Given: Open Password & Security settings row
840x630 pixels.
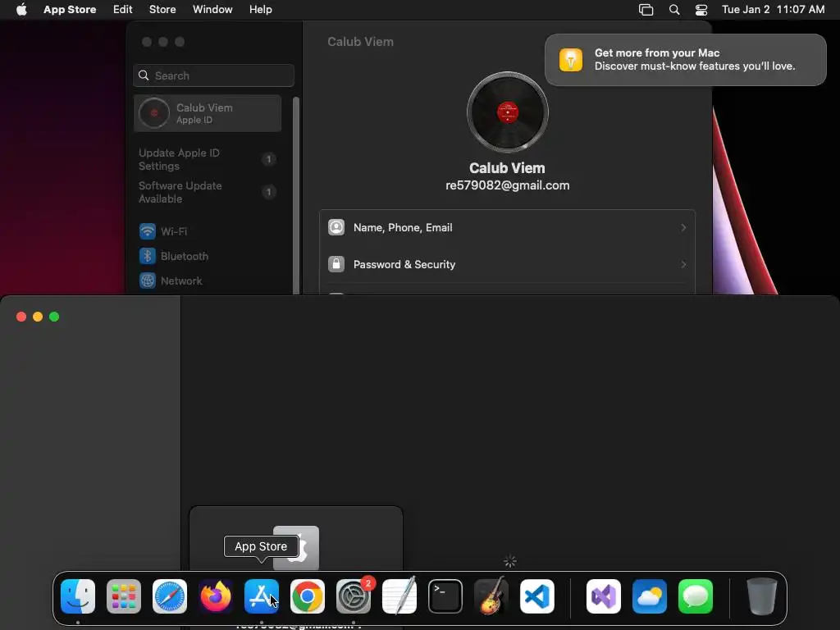Looking at the screenshot, I should (507, 264).
